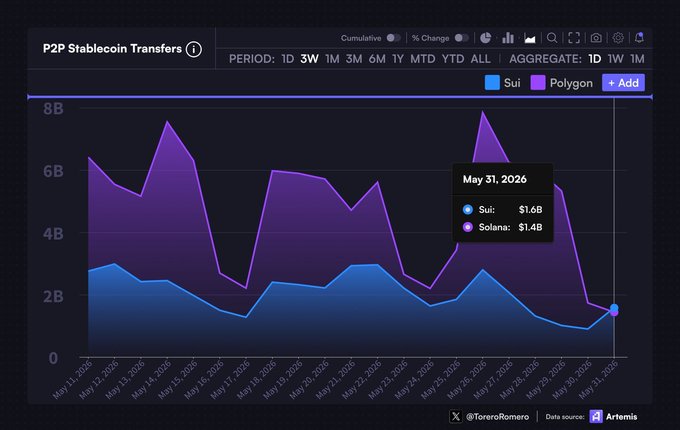Set period to 1M
This screenshot has height=430, width=680.
point(332,59)
